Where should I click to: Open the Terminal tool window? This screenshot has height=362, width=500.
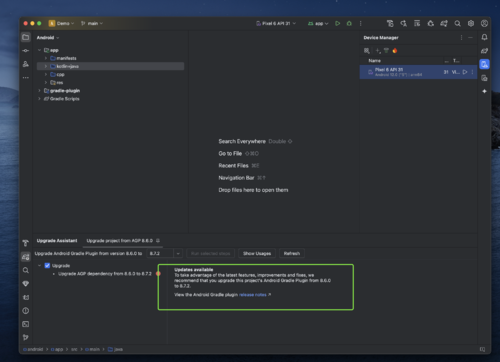(x=26, y=324)
